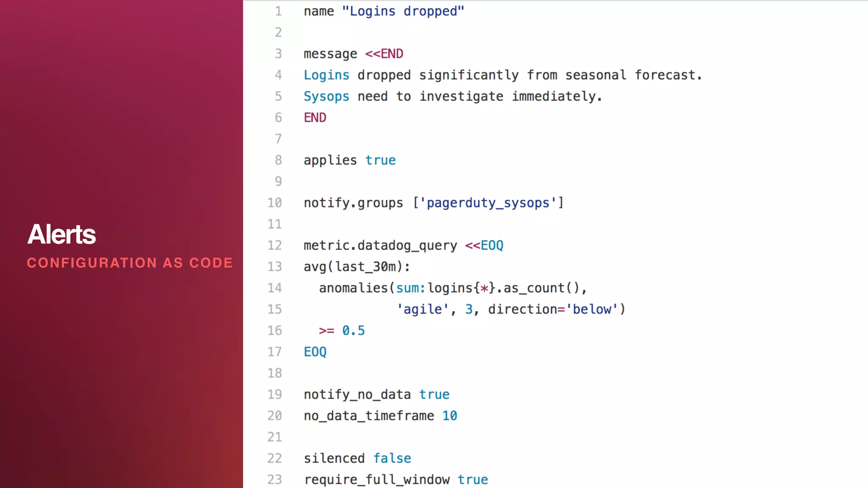The width and height of the screenshot is (868, 488).
Task: Click the word "message" on line 3
Action: tap(330, 54)
